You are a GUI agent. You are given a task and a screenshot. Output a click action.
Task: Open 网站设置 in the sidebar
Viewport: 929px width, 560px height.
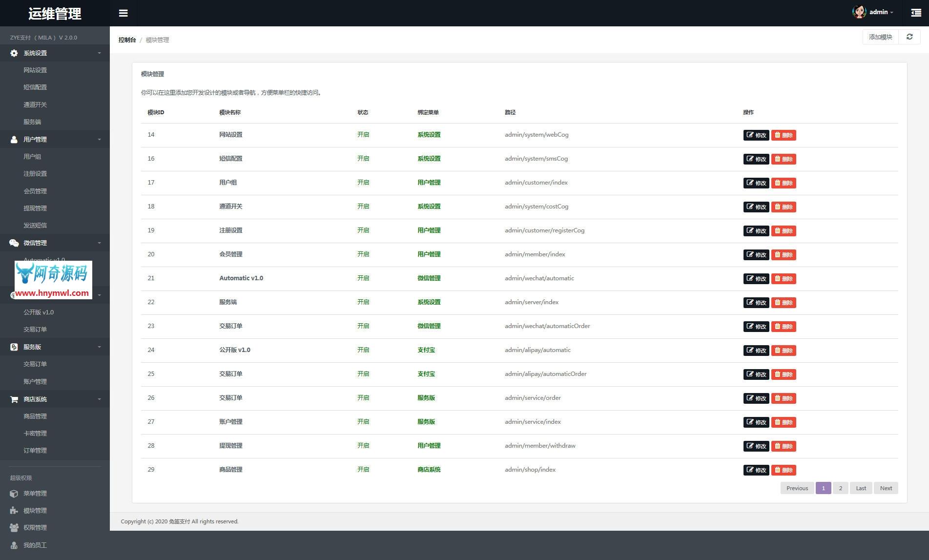click(35, 70)
